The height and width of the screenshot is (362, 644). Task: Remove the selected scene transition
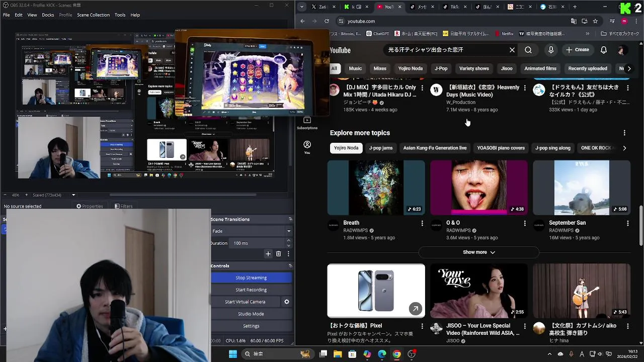tap(278, 254)
